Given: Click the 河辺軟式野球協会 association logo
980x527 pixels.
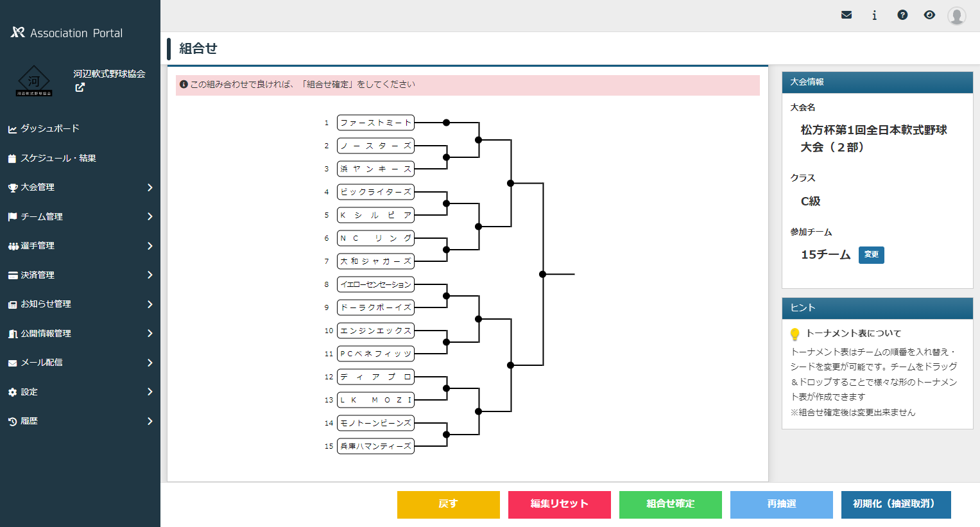Looking at the screenshot, I should tap(34, 82).
